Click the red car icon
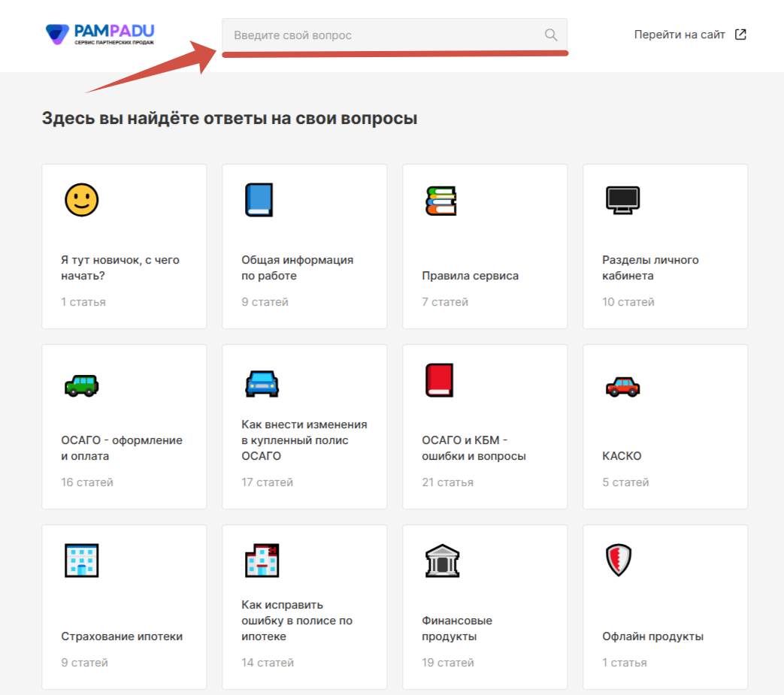The height and width of the screenshot is (695, 784). (x=622, y=387)
